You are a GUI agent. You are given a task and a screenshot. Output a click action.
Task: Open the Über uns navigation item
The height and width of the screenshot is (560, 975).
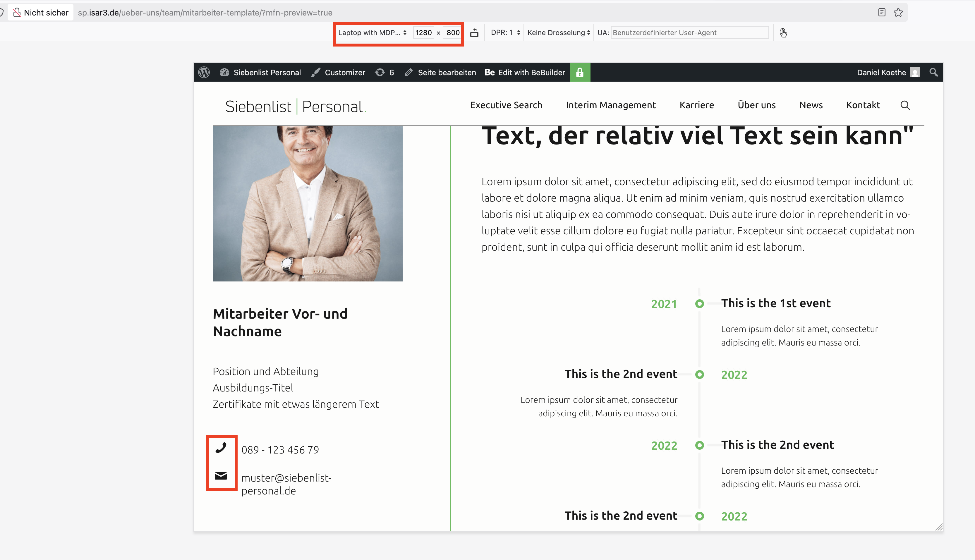click(x=756, y=105)
